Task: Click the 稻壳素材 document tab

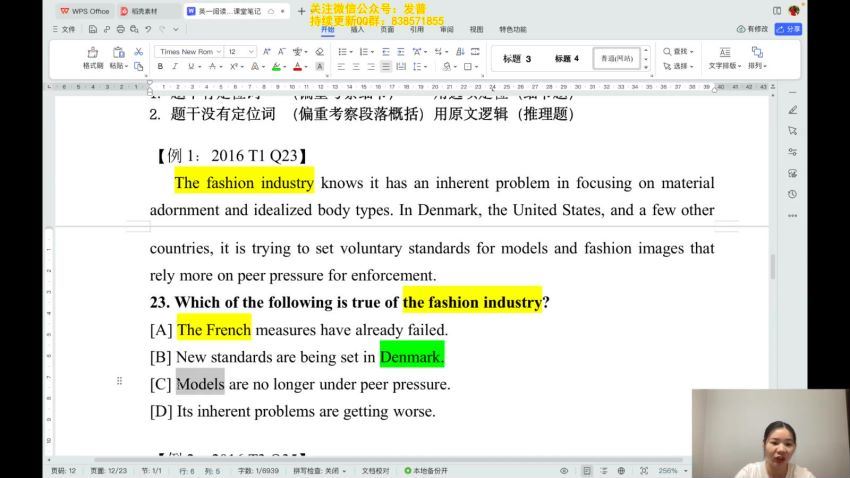Action: point(149,11)
